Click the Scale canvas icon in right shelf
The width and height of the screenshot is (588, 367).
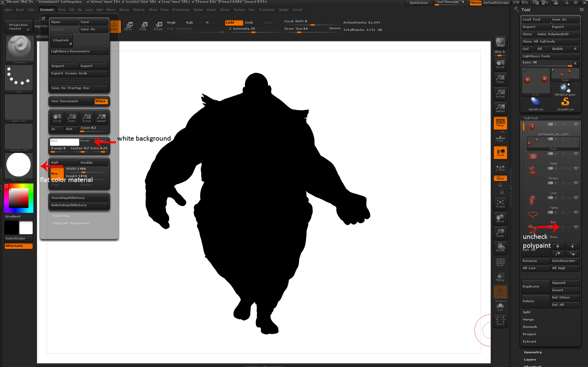click(x=500, y=233)
